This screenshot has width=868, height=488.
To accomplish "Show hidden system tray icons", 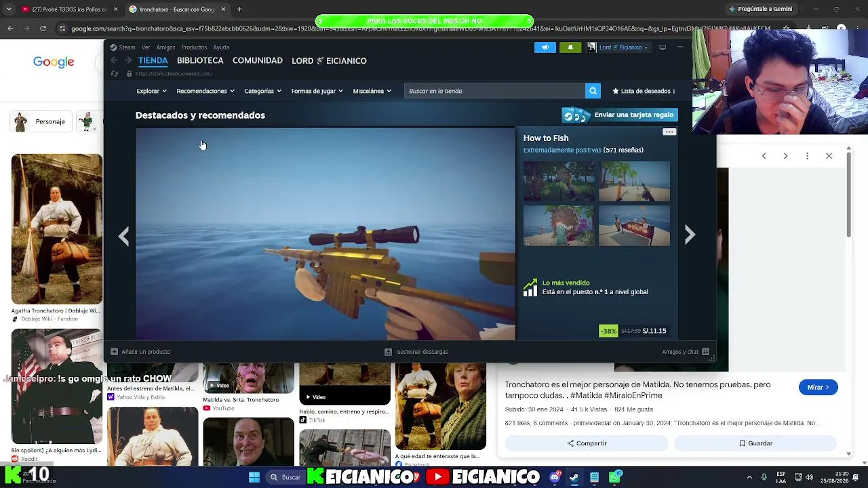I will click(x=749, y=477).
